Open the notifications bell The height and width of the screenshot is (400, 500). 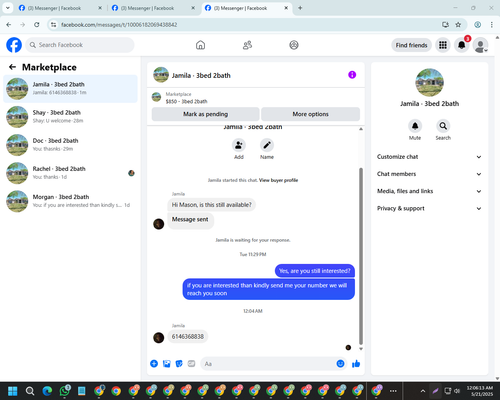(462, 45)
